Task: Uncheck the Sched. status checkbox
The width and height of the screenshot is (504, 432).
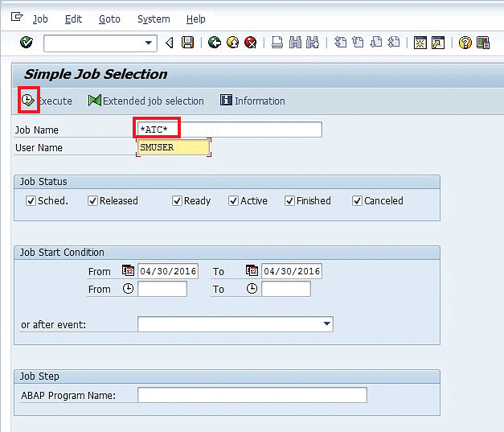Action: pyautogui.click(x=31, y=201)
